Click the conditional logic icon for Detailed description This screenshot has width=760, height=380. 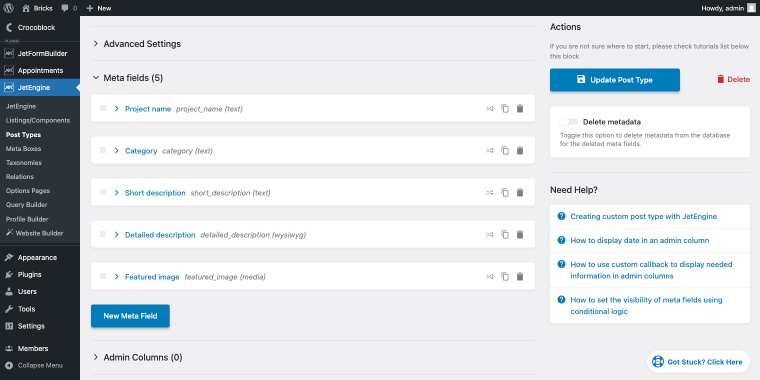(490, 235)
